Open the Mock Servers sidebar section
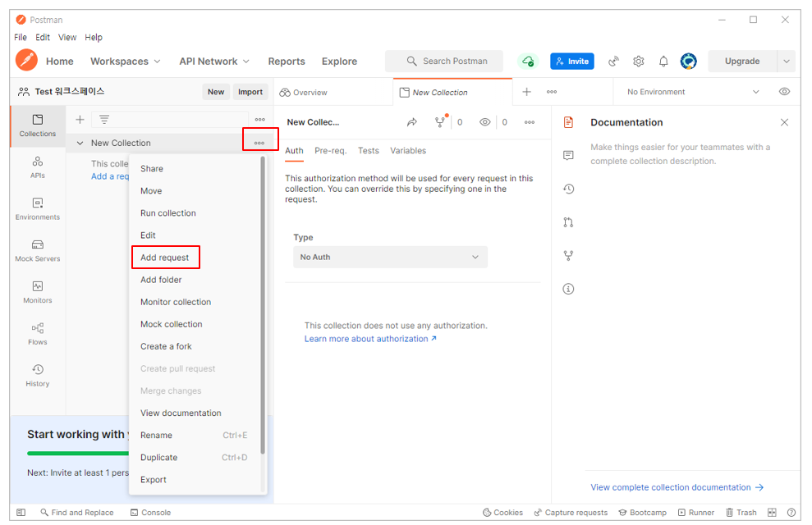812x525 pixels. pyautogui.click(x=37, y=251)
